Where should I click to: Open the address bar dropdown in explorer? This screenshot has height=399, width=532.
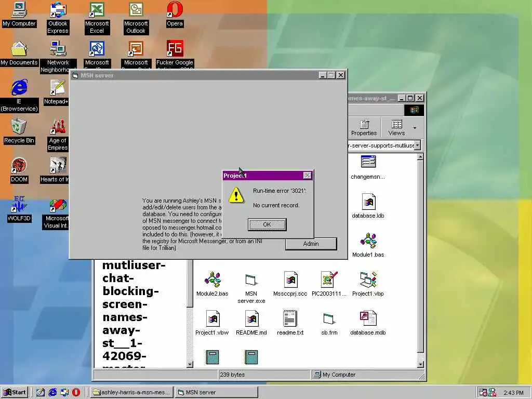coord(417,145)
